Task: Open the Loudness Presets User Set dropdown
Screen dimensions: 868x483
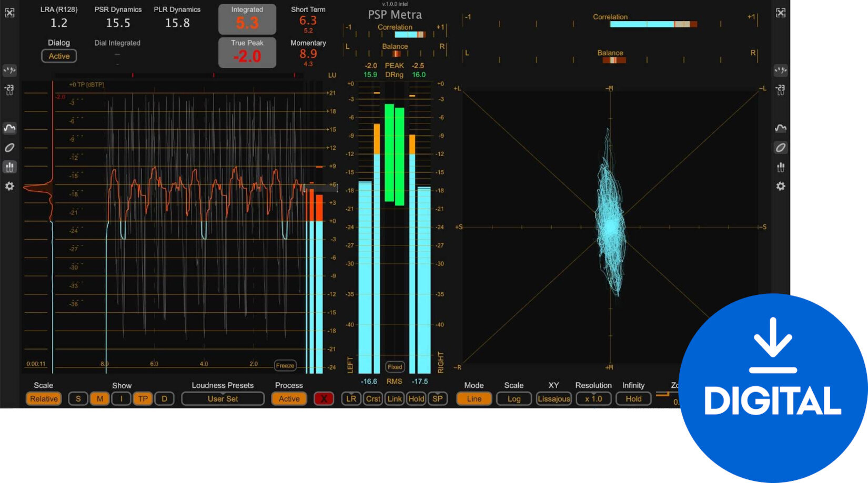Action: pyautogui.click(x=223, y=398)
